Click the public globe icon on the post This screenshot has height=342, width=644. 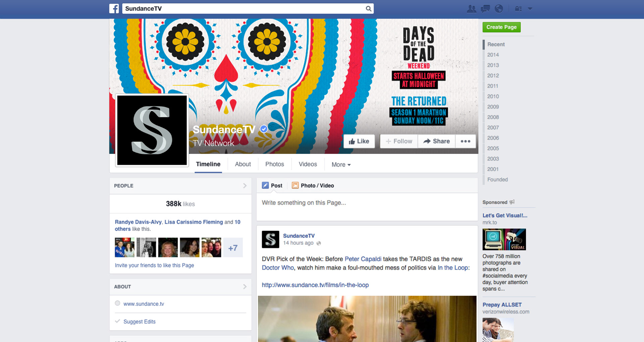pos(319,243)
